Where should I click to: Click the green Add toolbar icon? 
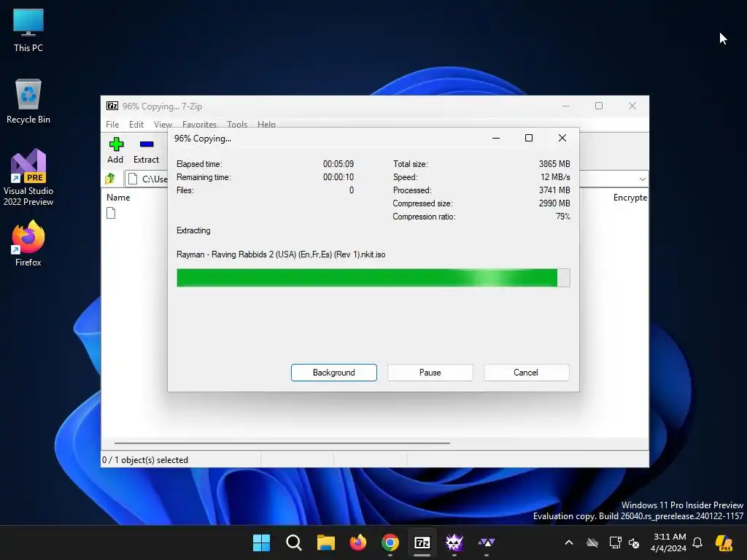point(116,144)
